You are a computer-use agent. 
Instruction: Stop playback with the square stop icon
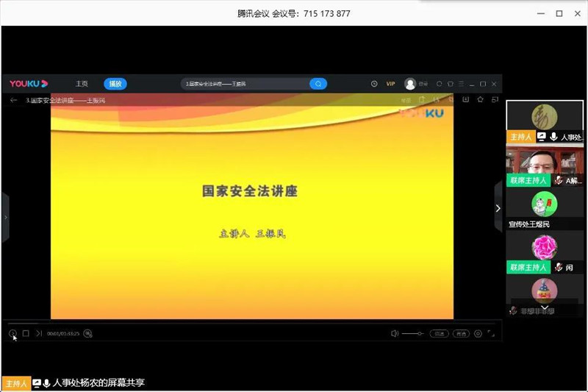[x=26, y=333]
